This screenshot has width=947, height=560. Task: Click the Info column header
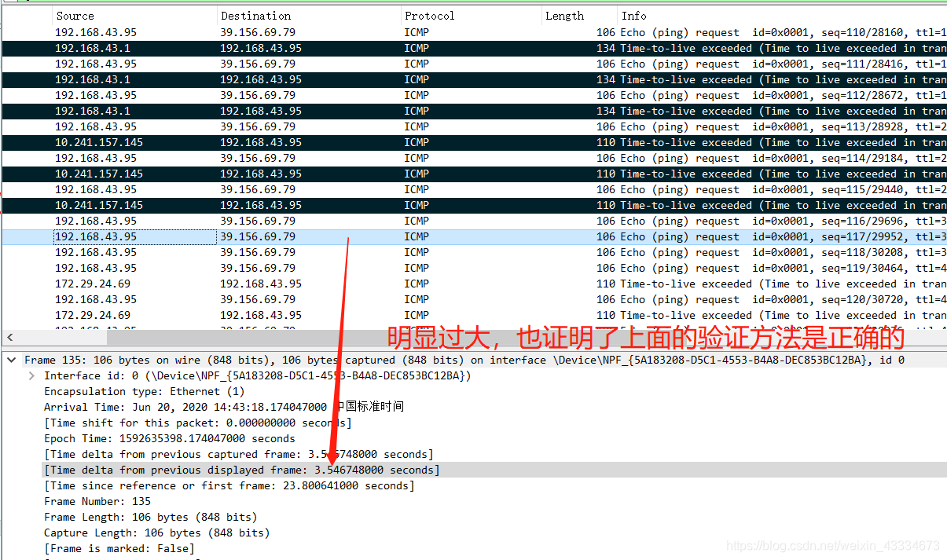click(781, 16)
